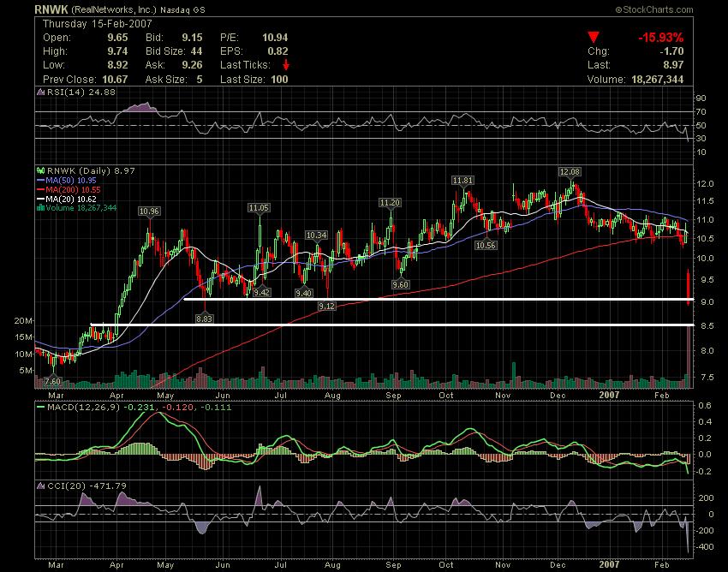This screenshot has height=572, width=728.
Task: Click the -400 CCI axis label
Action: pyautogui.click(x=705, y=547)
